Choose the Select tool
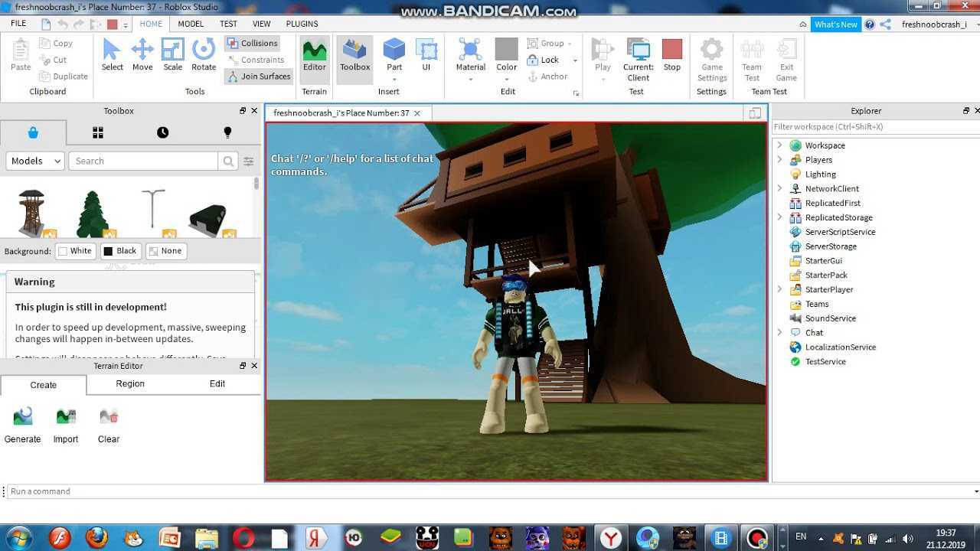 (x=112, y=55)
